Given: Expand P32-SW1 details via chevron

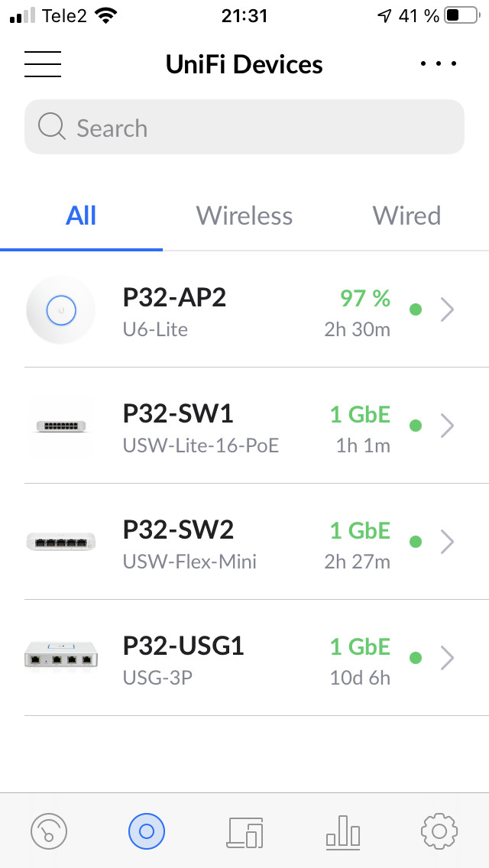Looking at the screenshot, I should pyautogui.click(x=448, y=426).
